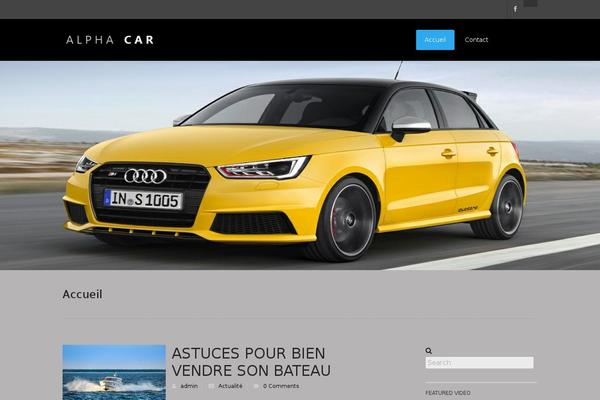Open the Facebook icon link

click(x=515, y=9)
